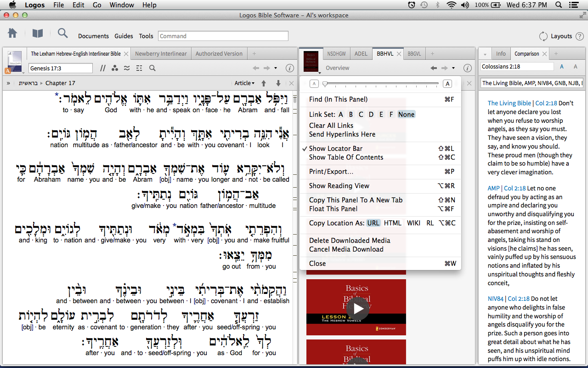
Task: Open the Logos help question mark icon
Action: click(x=580, y=36)
